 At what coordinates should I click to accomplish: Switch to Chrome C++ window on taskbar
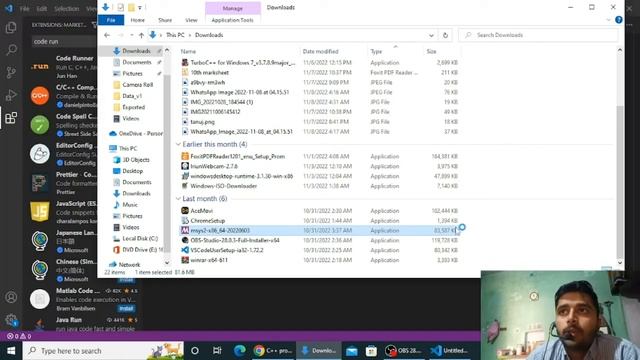pyautogui.click(x=272, y=351)
